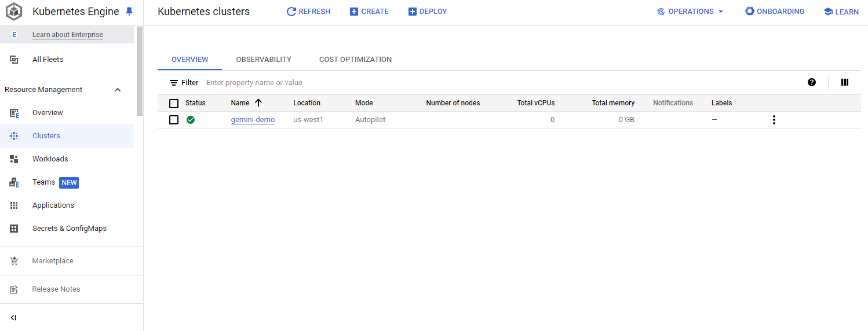Screen dimensions: 868x331
Task: Switch to the Overview tab
Action: [190, 60]
